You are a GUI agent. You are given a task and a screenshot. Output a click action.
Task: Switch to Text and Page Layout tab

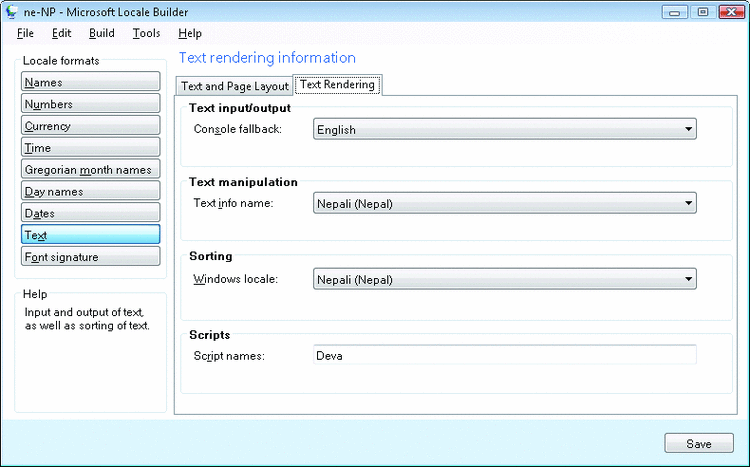(x=234, y=86)
